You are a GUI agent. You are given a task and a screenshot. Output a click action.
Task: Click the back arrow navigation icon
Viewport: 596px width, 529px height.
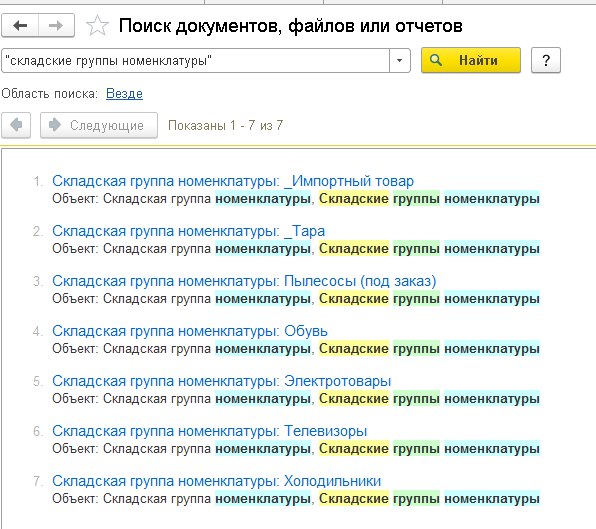coord(20,25)
